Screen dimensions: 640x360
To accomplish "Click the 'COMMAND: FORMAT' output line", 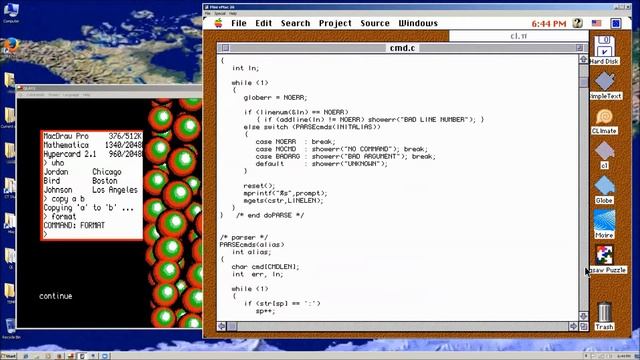I will point(74,225).
